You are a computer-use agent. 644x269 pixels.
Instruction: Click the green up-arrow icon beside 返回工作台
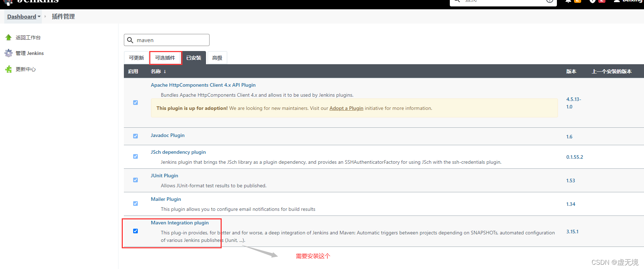[x=9, y=37]
